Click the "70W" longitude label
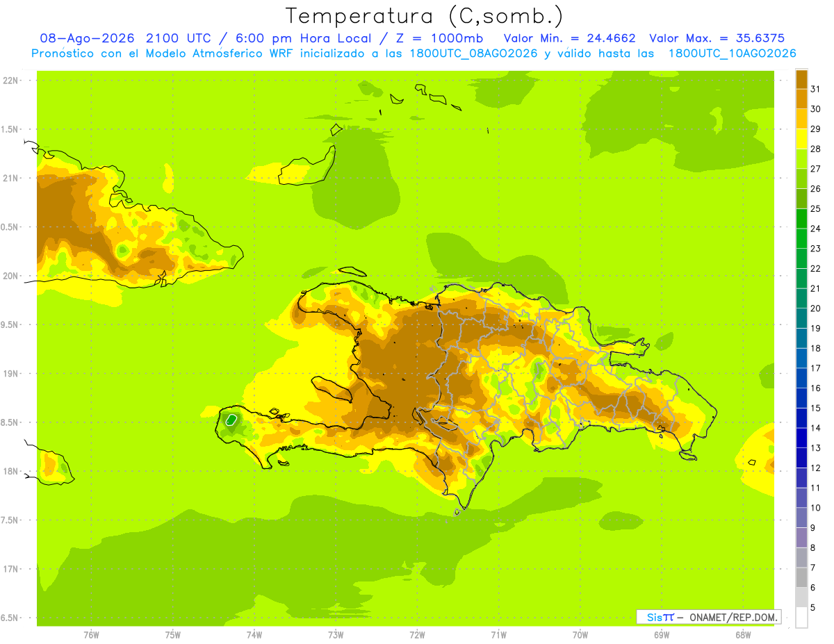 (580, 635)
